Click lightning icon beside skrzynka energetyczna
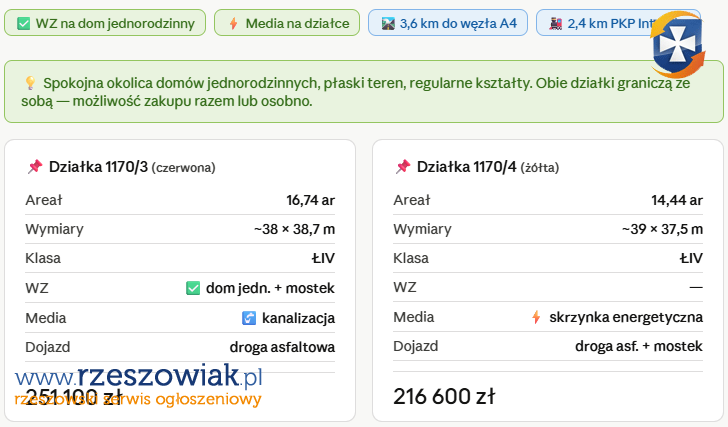This screenshot has width=728, height=427. (536, 318)
